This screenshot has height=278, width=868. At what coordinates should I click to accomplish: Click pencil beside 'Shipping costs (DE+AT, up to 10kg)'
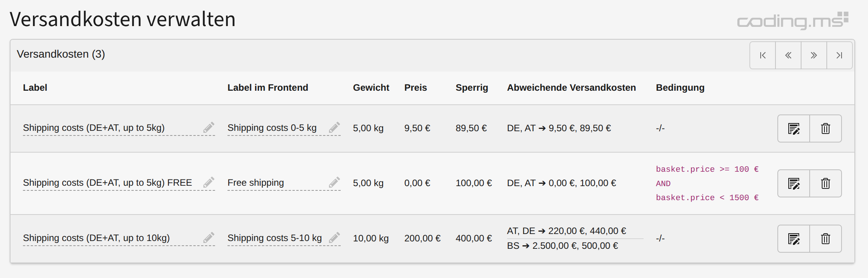coord(209,238)
